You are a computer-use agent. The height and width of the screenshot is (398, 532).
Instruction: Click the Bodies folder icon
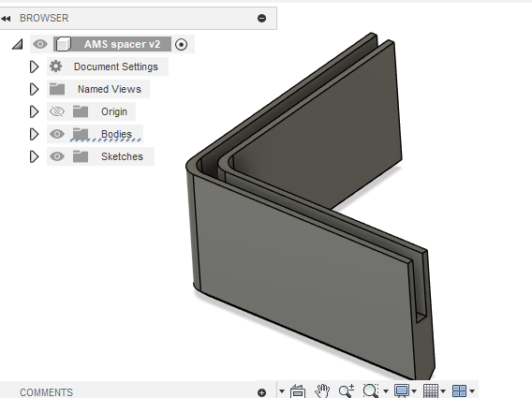[x=81, y=134]
